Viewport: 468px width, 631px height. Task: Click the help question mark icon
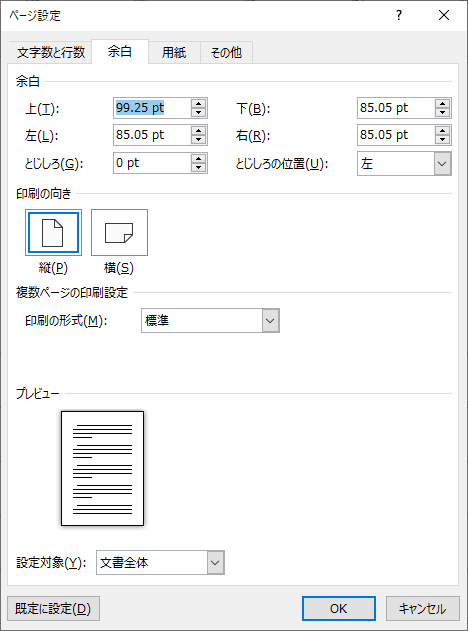398,15
